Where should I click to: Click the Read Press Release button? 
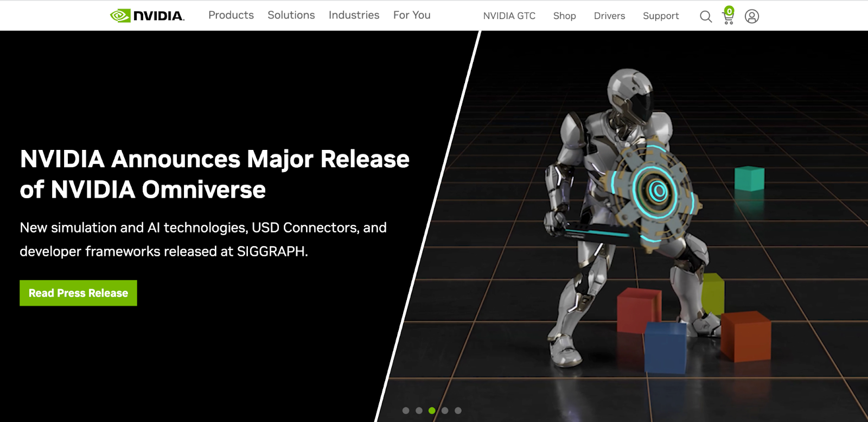coord(78,293)
